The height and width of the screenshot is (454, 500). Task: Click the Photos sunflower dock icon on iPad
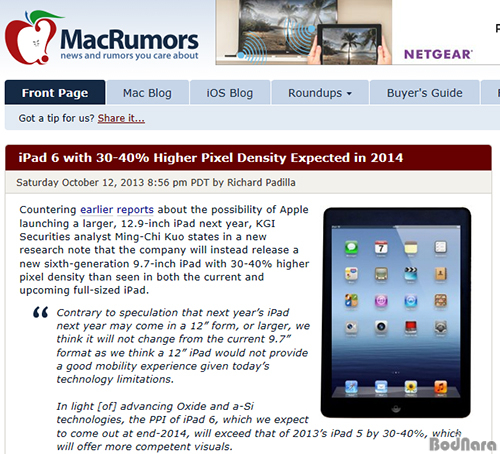point(411,387)
